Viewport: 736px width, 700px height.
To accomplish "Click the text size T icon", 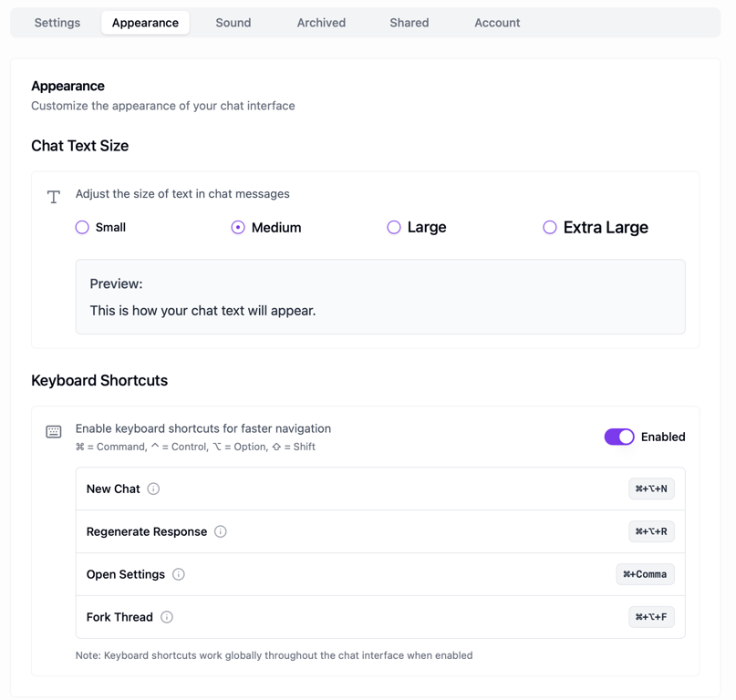I will coord(54,197).
